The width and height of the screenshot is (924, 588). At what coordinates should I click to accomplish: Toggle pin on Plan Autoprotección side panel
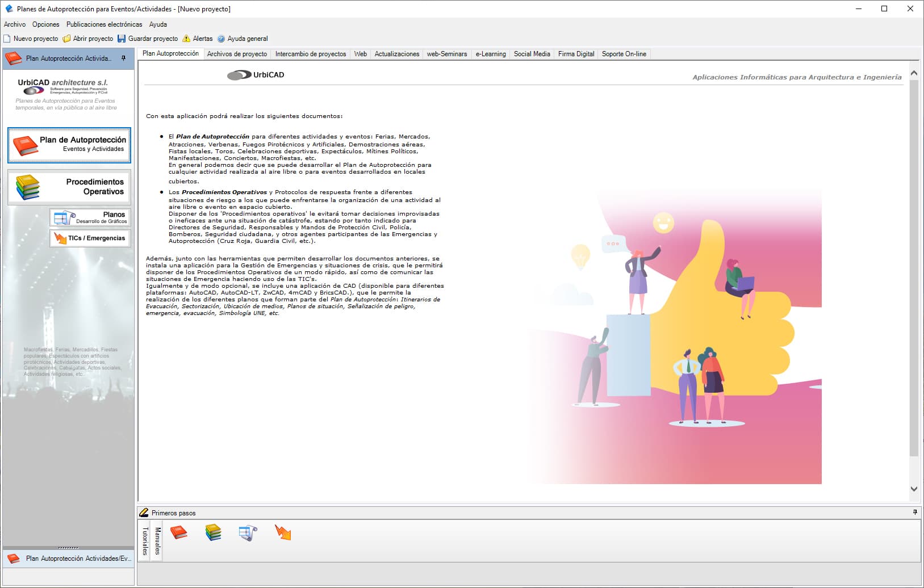[123, 58]
